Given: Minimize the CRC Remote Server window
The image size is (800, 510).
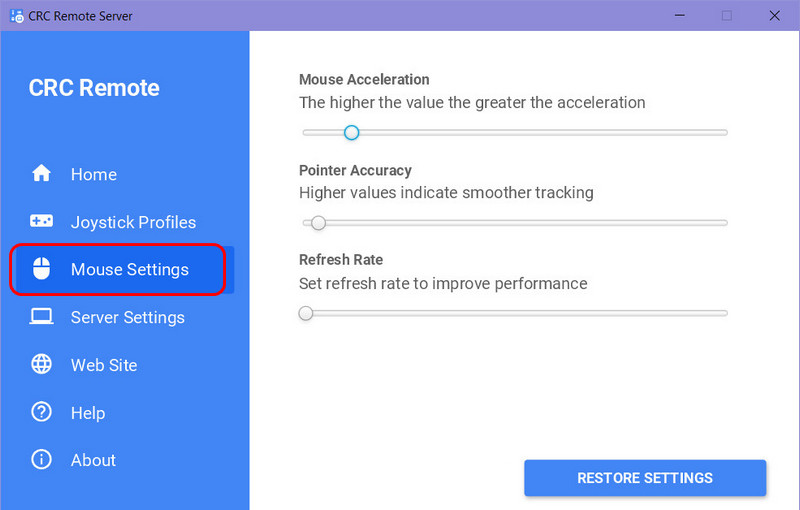Looking at the screenshot, I should coord(680,16).
